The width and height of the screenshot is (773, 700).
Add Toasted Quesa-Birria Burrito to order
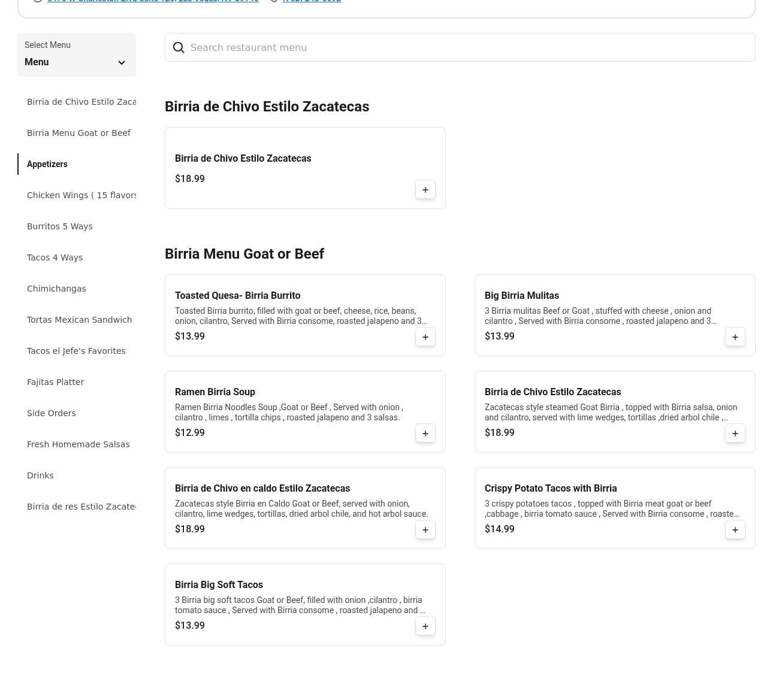coord(425,337)
